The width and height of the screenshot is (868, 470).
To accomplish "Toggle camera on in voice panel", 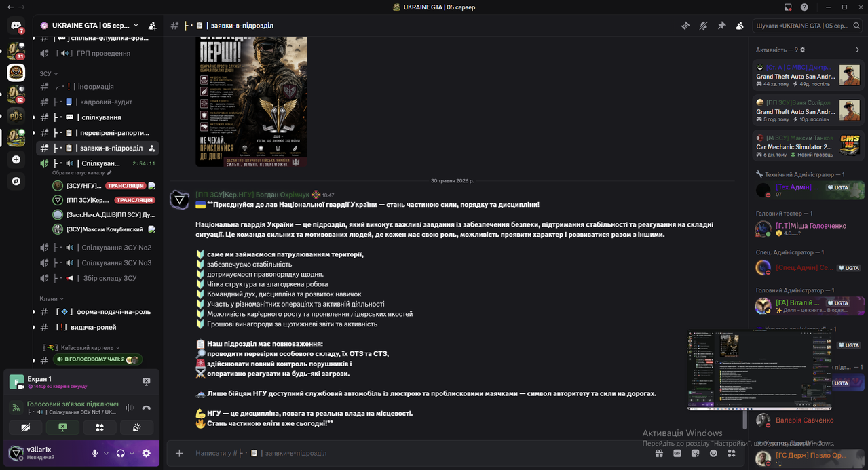I will pyautogui.click(x=26, y=427).
